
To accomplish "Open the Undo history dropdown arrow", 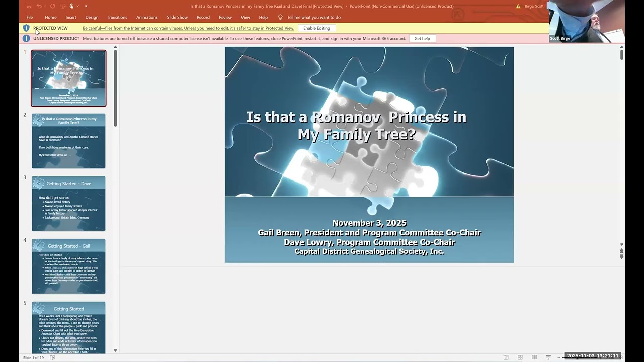I will (x=45, y=6).
